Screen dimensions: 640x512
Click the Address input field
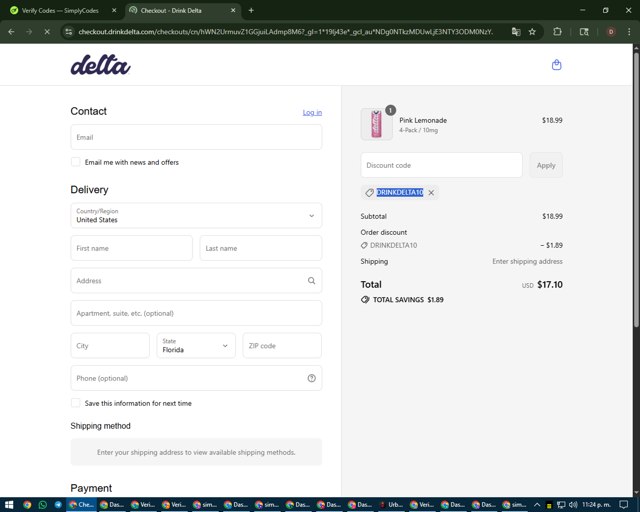[x=196, y=280]
